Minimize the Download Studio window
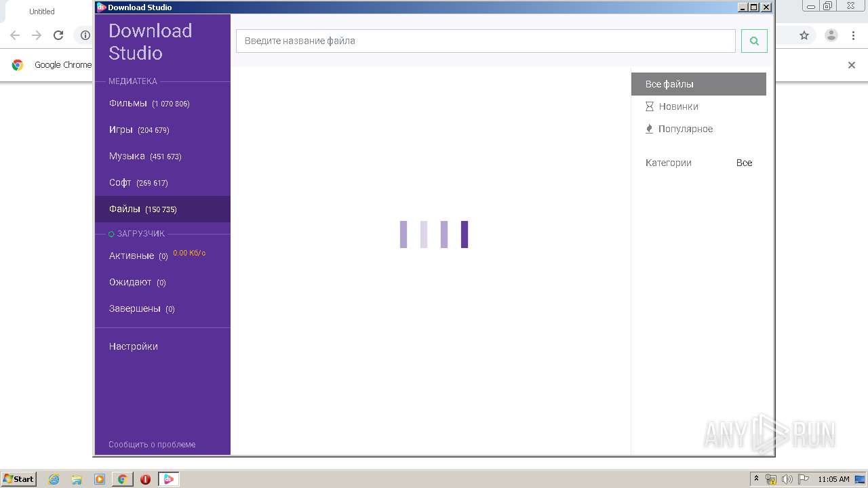Viewport: 868px width, 488px height. (x=743, y=7)
